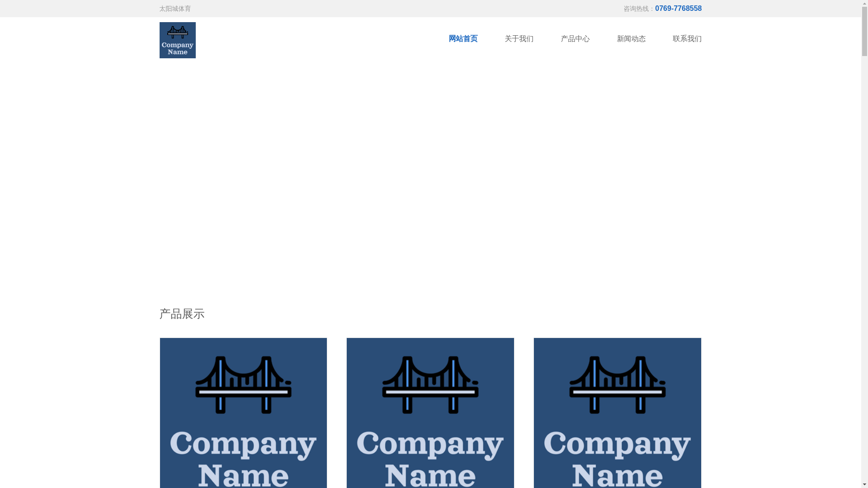The width and height of the screenshot is (868, 488).
Task: Open the rightmost product thumbnail
Action: tap(618, 413)
